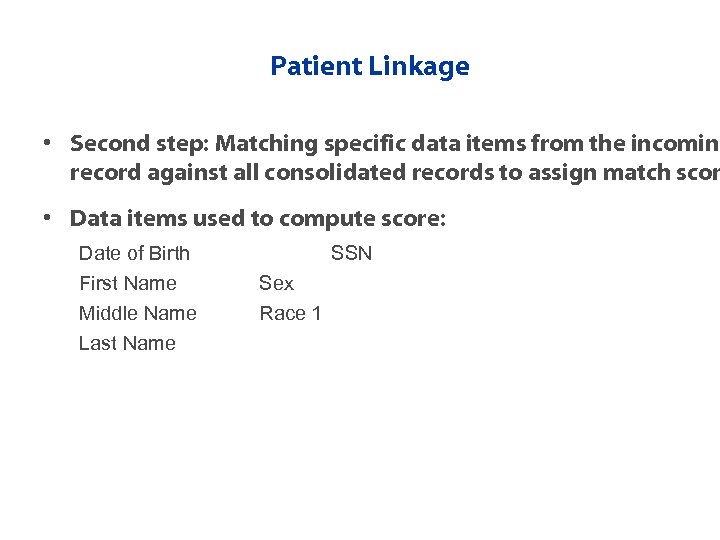The image size is (720, 540).
Task: Click the bullet dot before "Data items used"
Action: click(47, 218)
